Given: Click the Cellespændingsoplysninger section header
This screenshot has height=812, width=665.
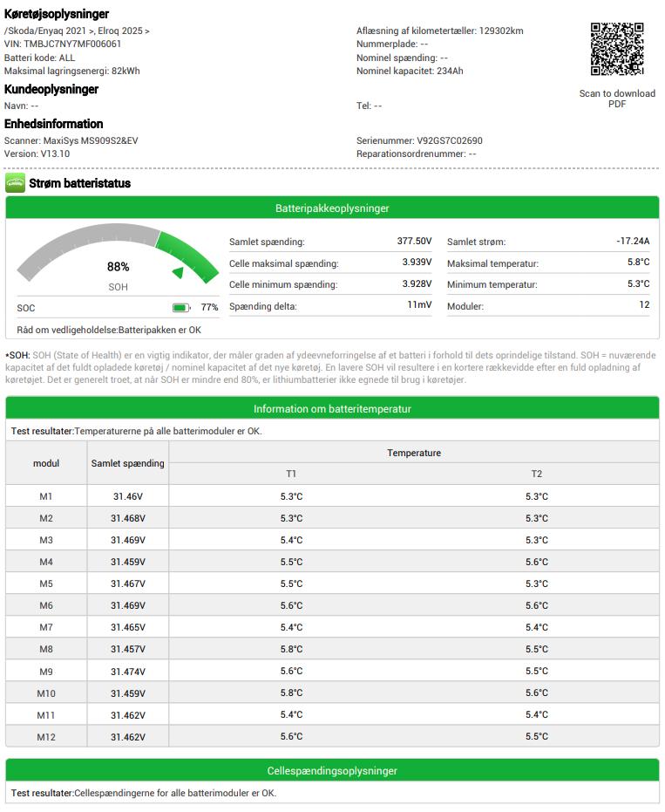Looking at the screenshot, I should point(332,771).
